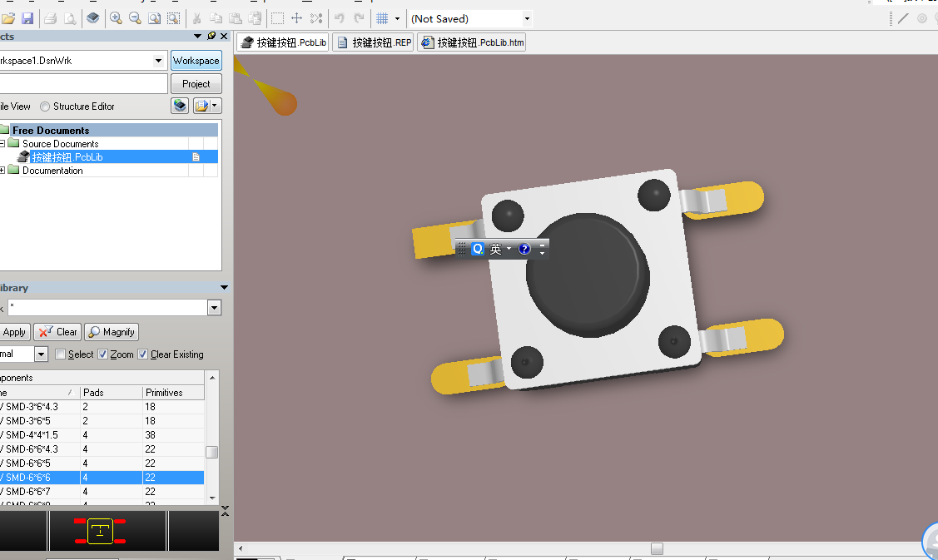
Task: Click the grid settings icon
Action: [x=382, y=18]
